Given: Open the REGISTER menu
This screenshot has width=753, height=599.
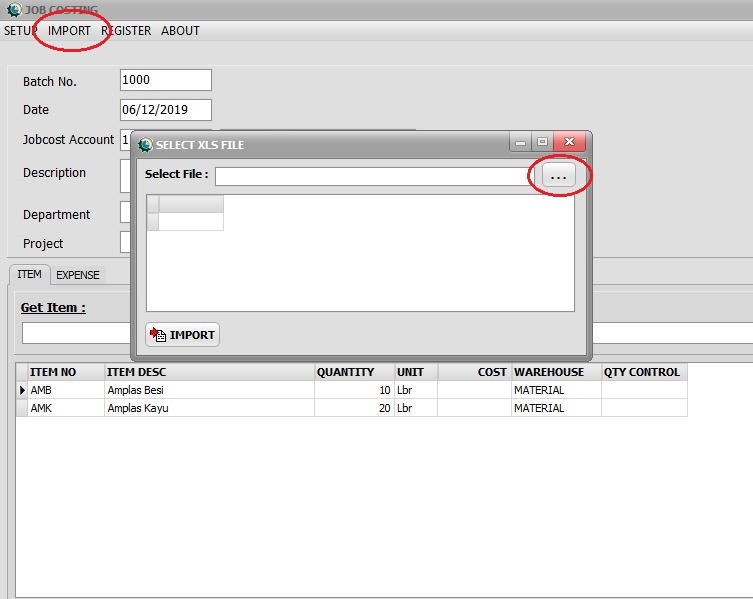Looking at the screenshot, I should [x=126, y=31].
